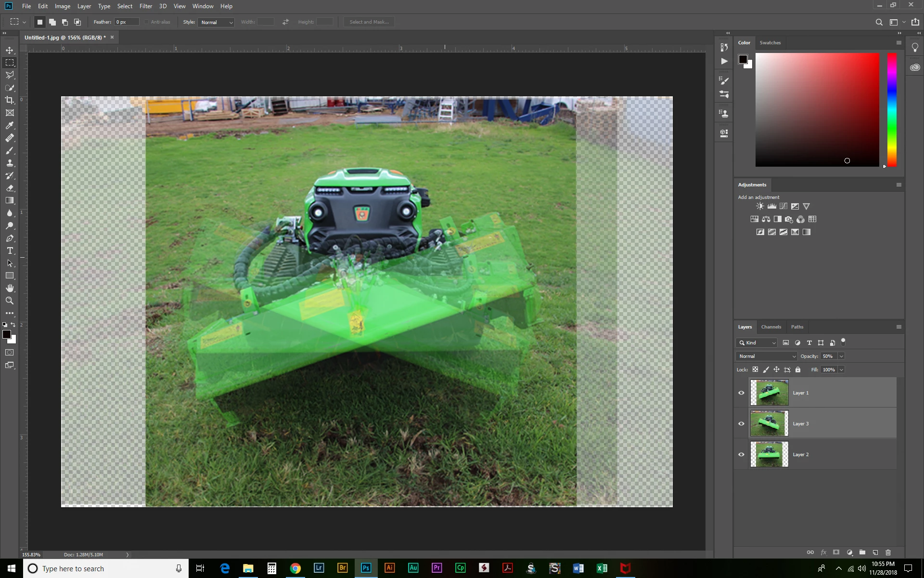Select the Hand tool

10,288
